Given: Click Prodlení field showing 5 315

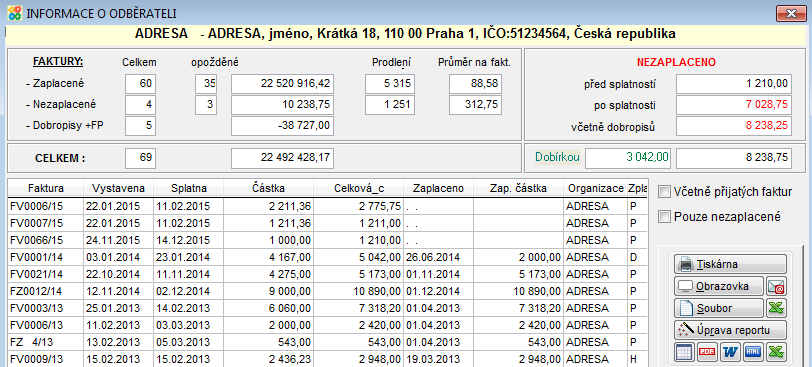Looking at the screenshot, I should 389,84.
